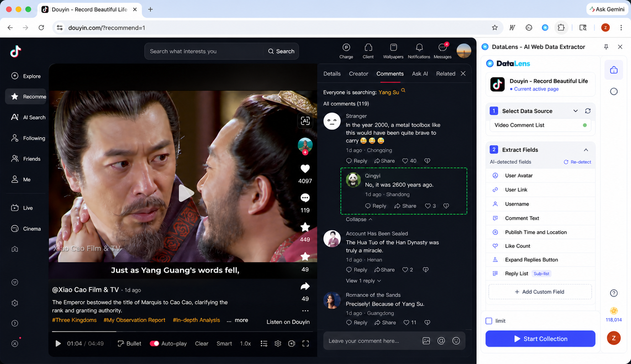Collapse the replies under Stranger's comment
Viewport: 631px width, 364px height.
[359, 219]
